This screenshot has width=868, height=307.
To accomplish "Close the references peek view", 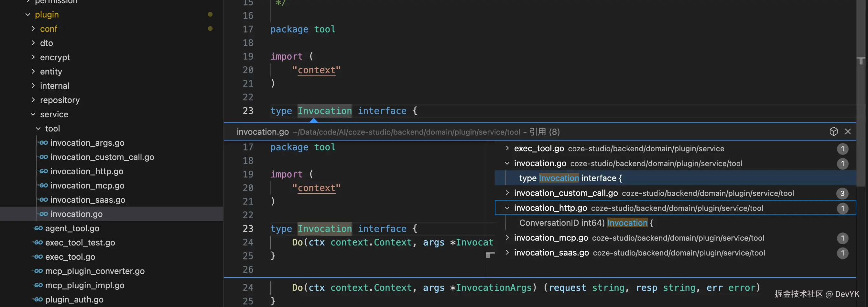I will tap(848, 131).
